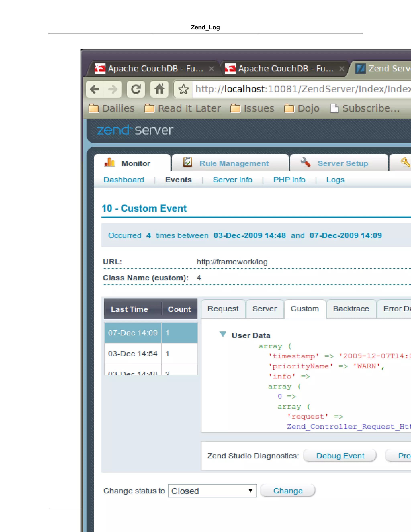Go to the PHP Info subpage

[289, 180]
